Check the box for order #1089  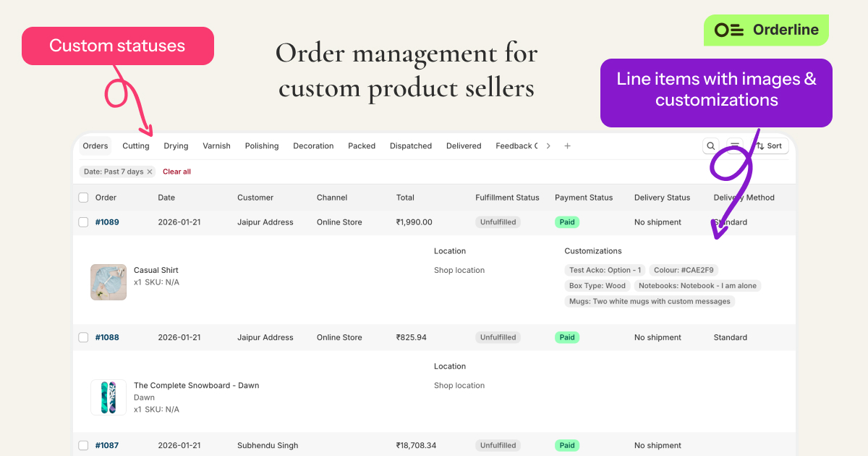(x=83, y=222)
